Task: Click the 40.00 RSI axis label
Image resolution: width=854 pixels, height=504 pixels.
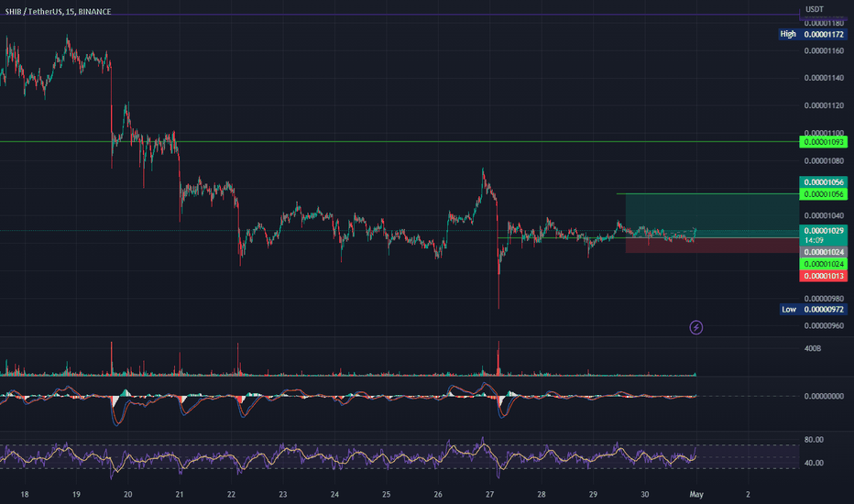Action: click(814, 463)
